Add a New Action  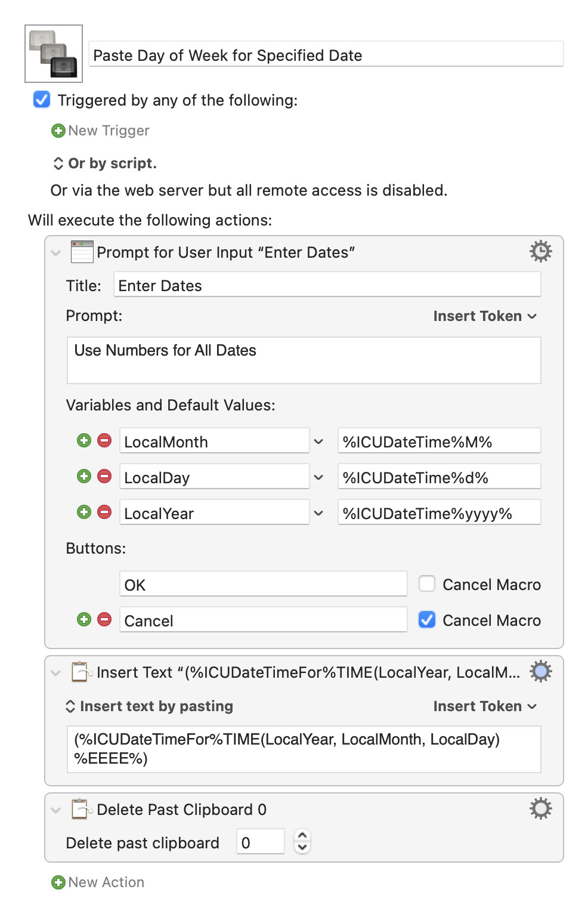[x=98, y=882]
